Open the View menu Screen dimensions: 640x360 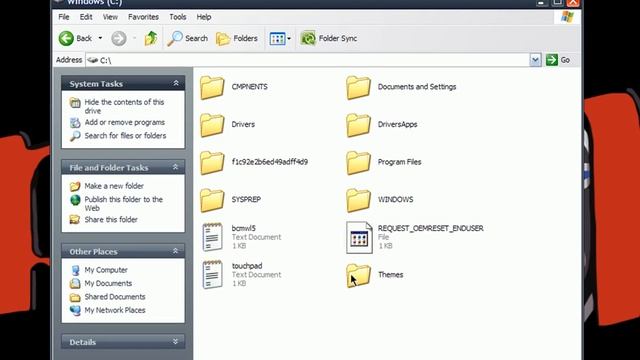(x=110, y=17)
